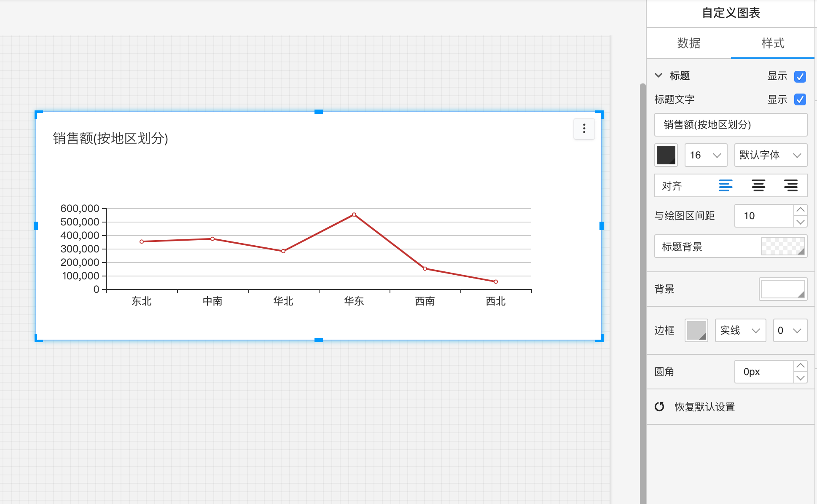Screen dimensions: 817x504
Task: Select the right align icon
Action: pos(790,185)
